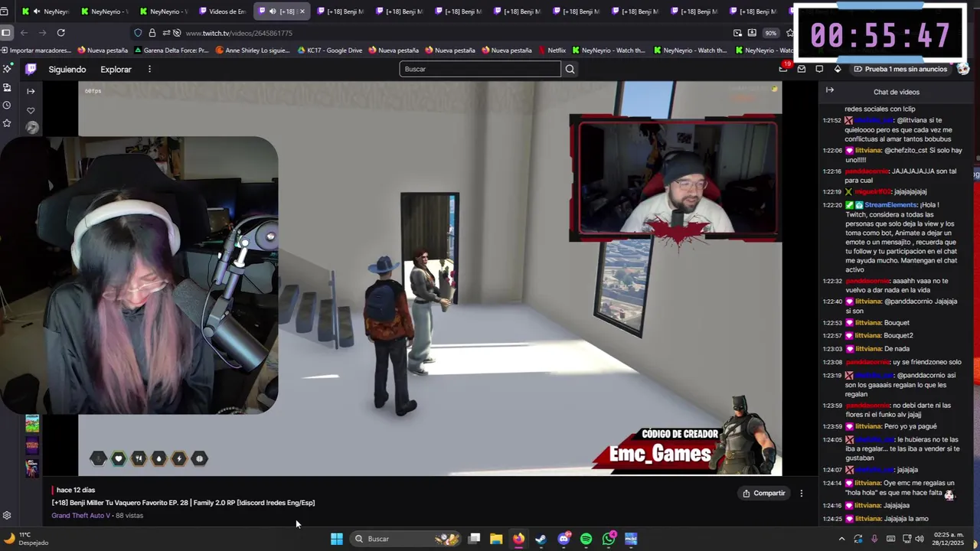Open the Bits diamond icon

(x=838, y=69)
